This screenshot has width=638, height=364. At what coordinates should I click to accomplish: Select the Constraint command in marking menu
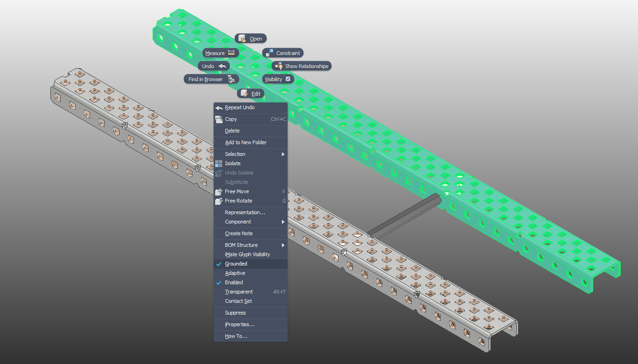(x=283, y=53)
